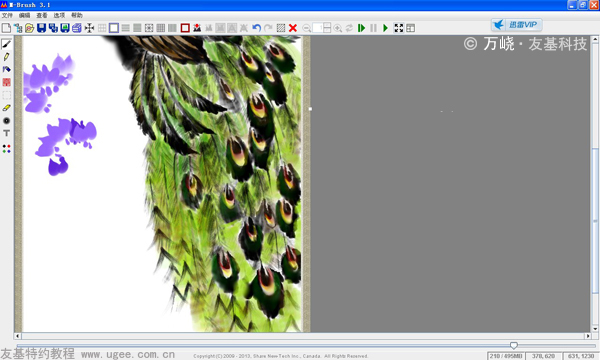Pick the red seal stamp tool
Viewport: 600px width, 360px height.
pyautogui.click(x=7, y=82)
